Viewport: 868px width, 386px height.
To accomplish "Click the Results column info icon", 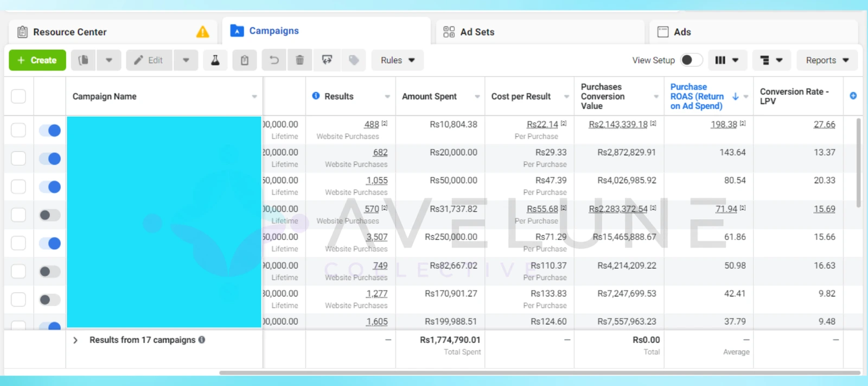I will pos(316,96).
